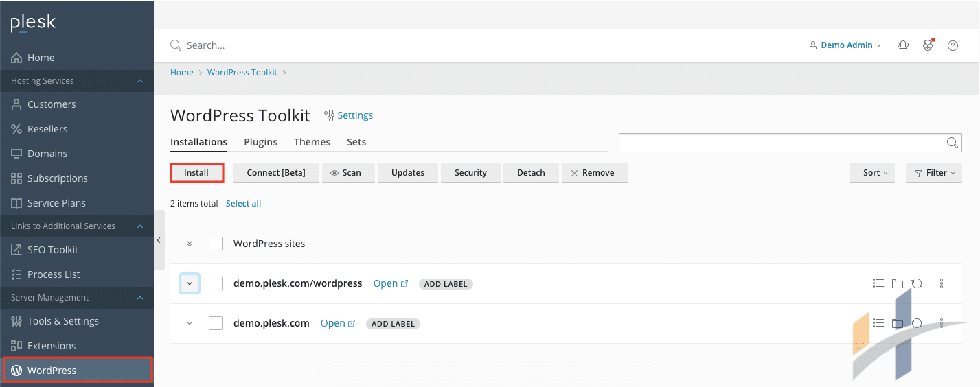Click the Plesk logo
Viewport: 980px width, 387px height.
[x=33, y=23]
